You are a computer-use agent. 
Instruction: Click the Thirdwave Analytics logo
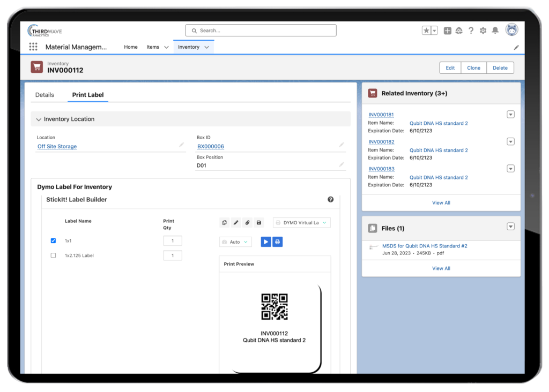(x=45, y=31)
